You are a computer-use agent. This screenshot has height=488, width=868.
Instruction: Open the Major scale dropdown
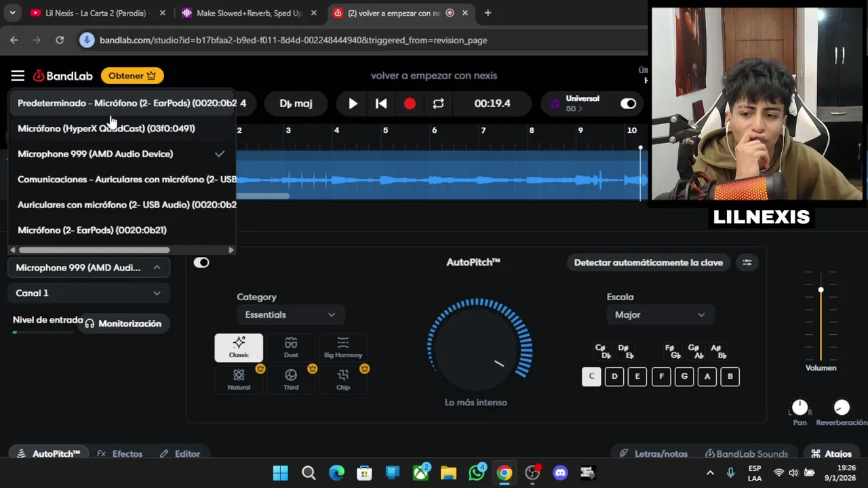pyautogui.click(x=660, y=314)
